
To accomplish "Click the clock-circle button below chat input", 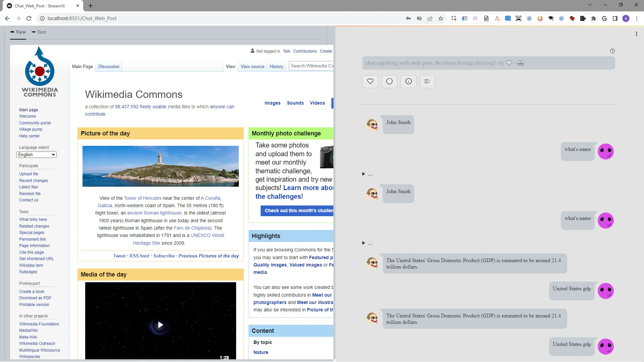I will pyautogui.click(x=409, y=81).
